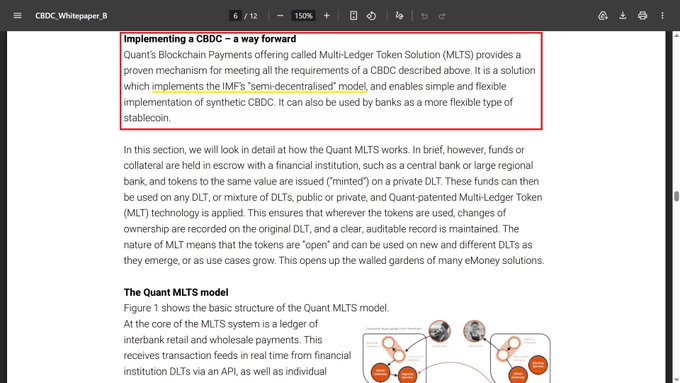The image size is (680, 383).
Task: Click 'The Quant MLTS model' heading
Action: point(176,292)
